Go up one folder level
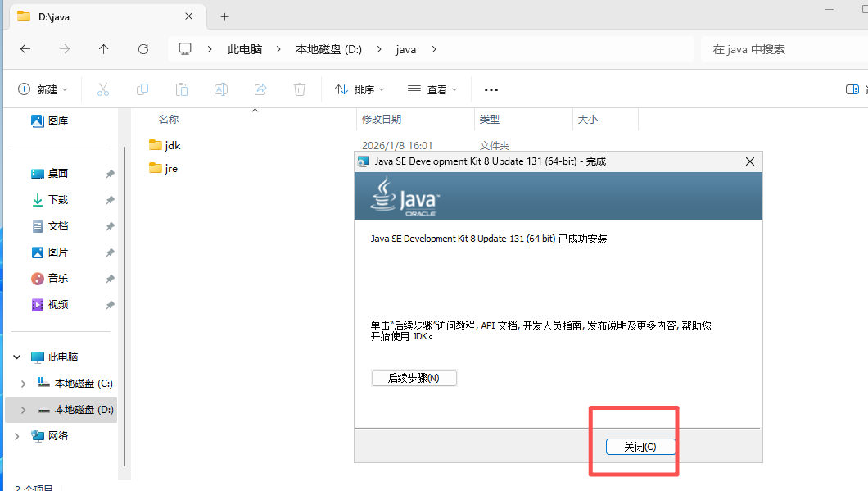Screen dimensions: 868x491 103,49
